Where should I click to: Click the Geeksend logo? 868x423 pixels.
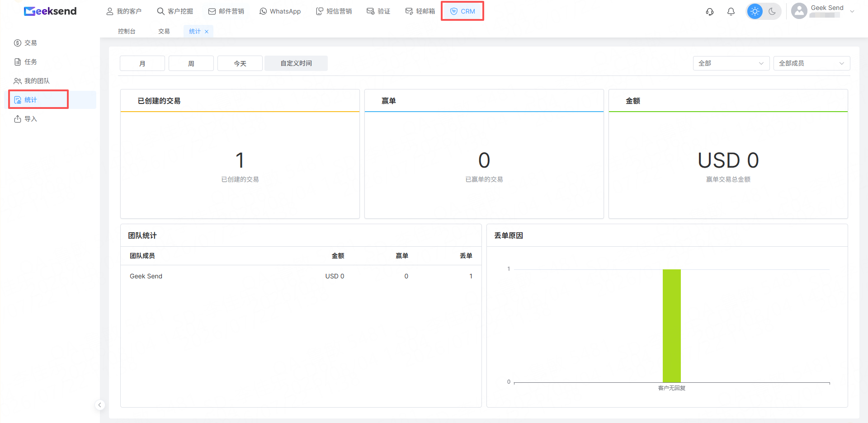tap(50, 11)
